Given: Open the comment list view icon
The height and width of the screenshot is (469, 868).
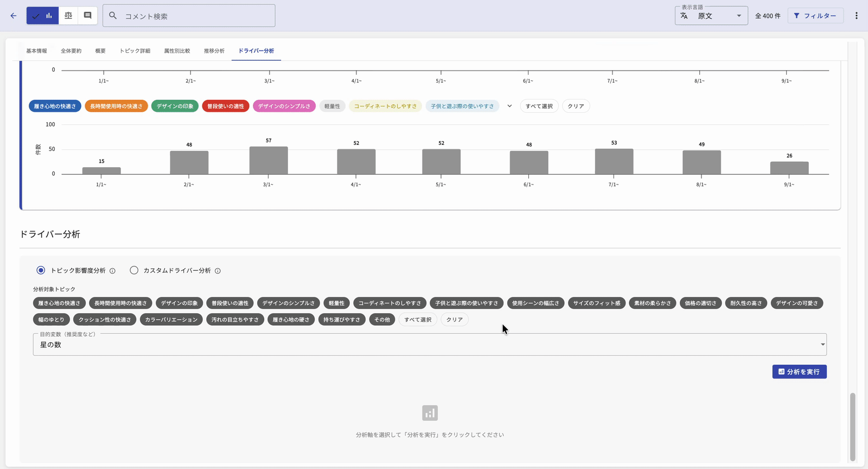Looking at the screenshot, I should click(87, 16).
